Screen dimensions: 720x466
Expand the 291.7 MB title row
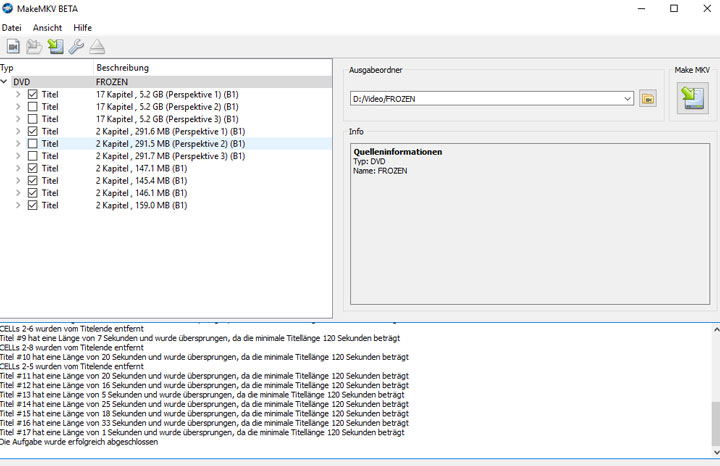pyautogui.click(x=18, y=156)
